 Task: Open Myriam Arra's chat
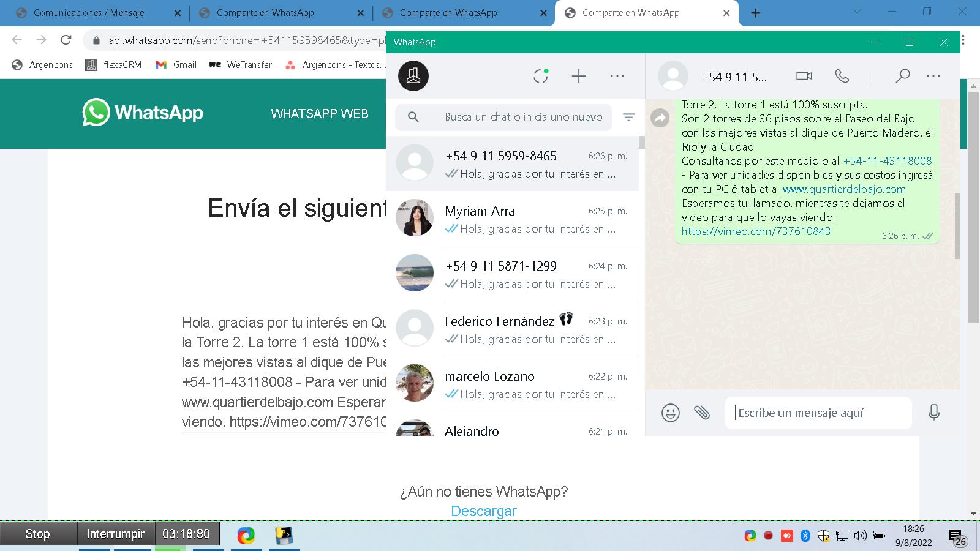click(512, 219)
